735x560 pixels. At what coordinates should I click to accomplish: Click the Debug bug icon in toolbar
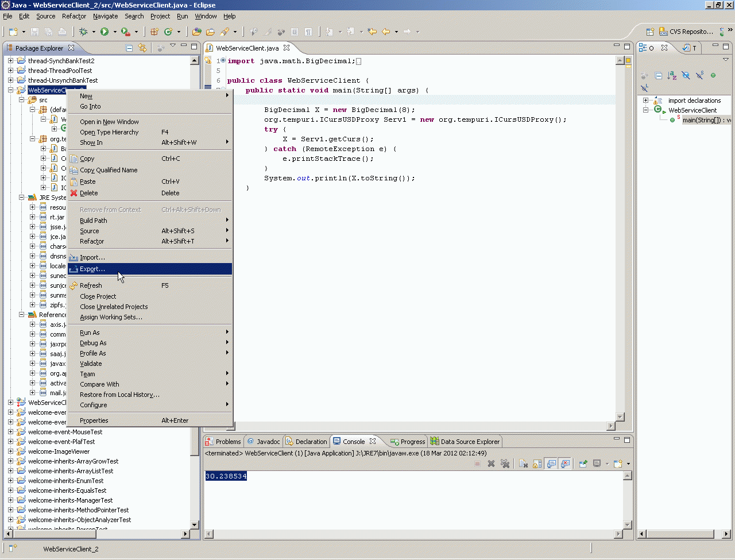click(84, 32)
